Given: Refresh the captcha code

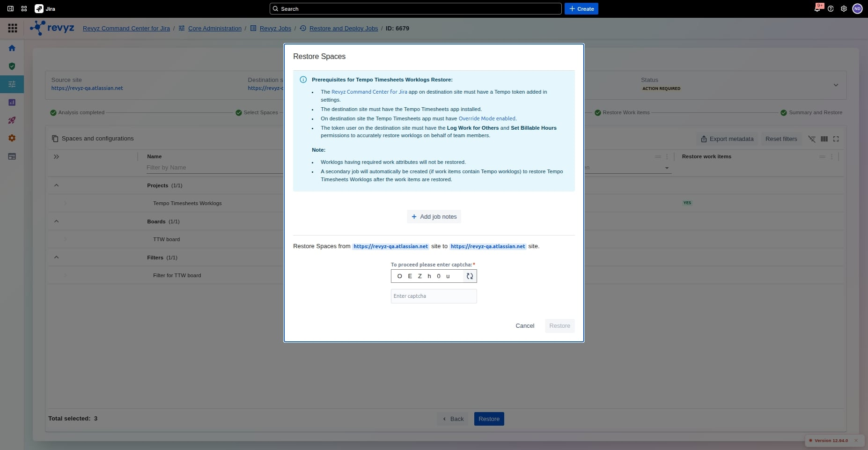Looking at the screenshot, I should pos(470,276).
